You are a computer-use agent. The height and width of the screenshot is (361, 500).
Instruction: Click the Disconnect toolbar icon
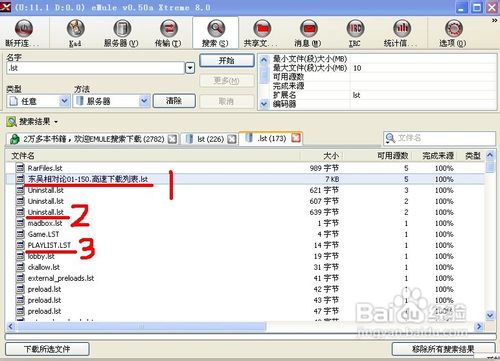(x=23, y=29)
